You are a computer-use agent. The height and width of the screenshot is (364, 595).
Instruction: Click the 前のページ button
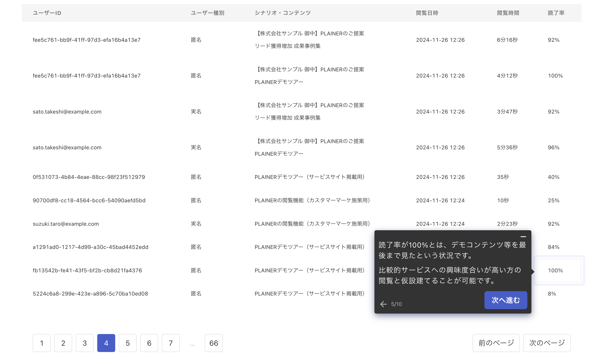pos(496,343)
